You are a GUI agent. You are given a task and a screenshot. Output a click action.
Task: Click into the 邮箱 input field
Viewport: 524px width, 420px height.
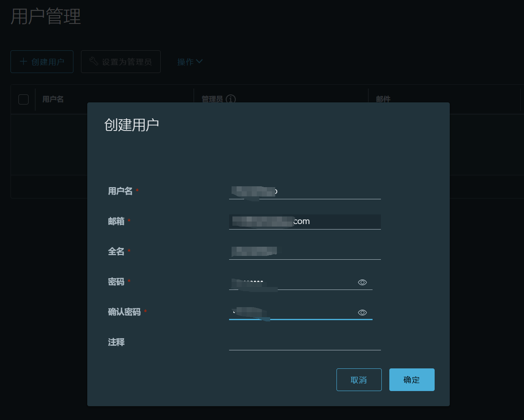point(305,222)
